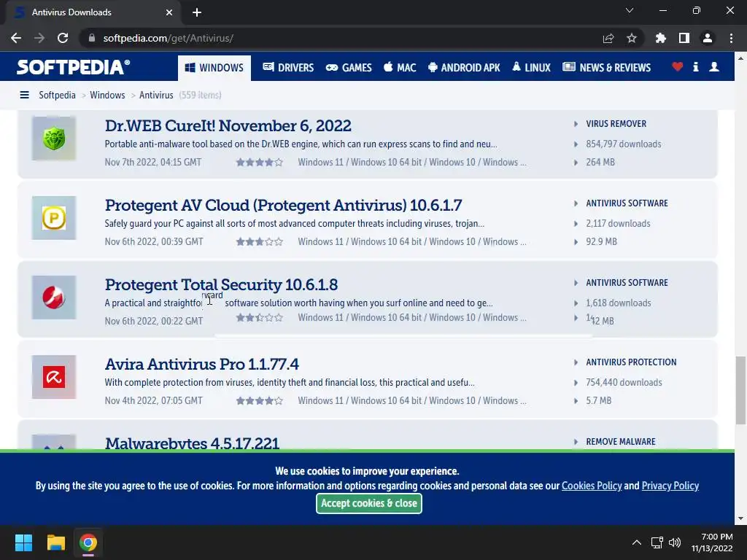The image size is (747, 560).
Task: Open a new tab with the plus button
Action: pos(197,12)
